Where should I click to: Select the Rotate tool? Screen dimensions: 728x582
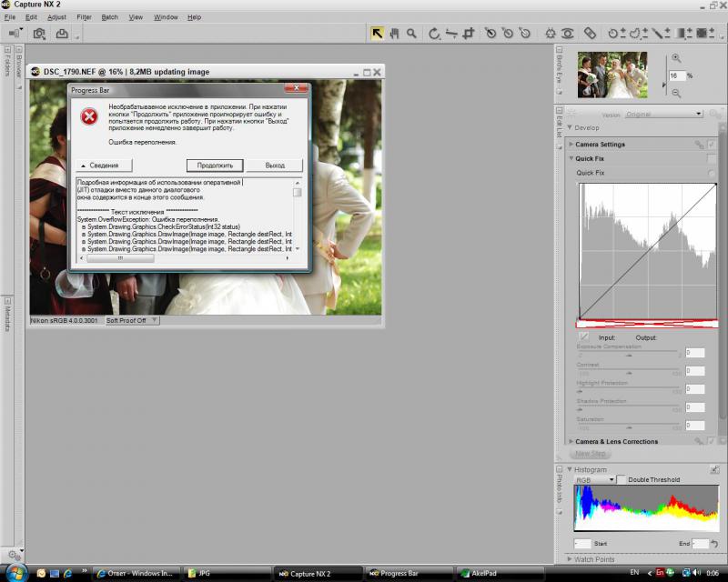coord(434,34)
